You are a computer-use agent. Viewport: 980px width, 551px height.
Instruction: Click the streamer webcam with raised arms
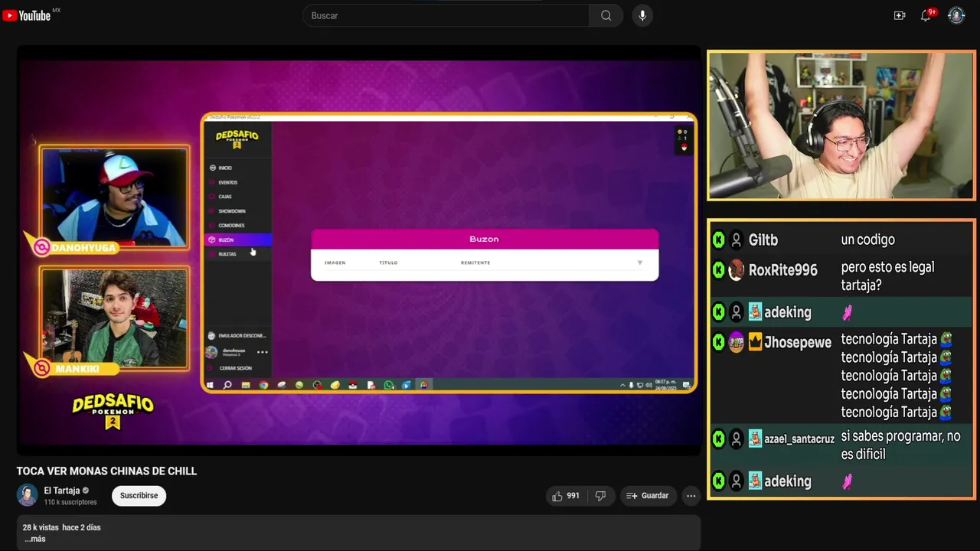841,126
